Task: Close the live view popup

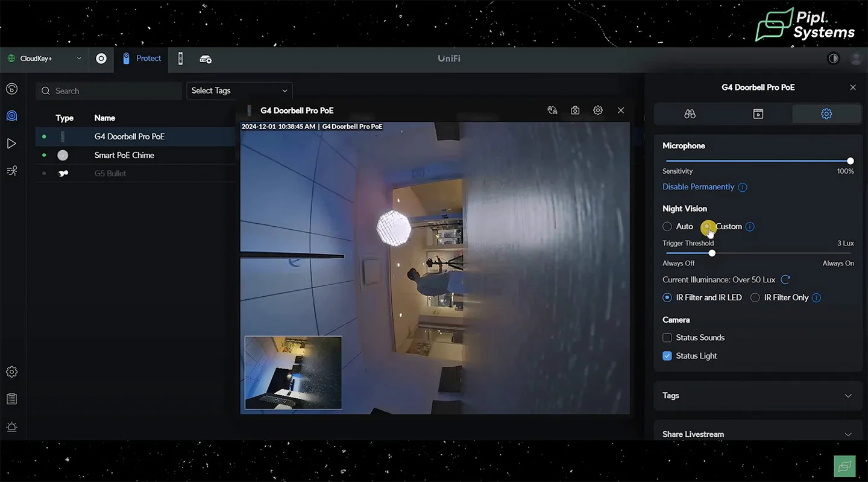Action: [x=621, y=110]
